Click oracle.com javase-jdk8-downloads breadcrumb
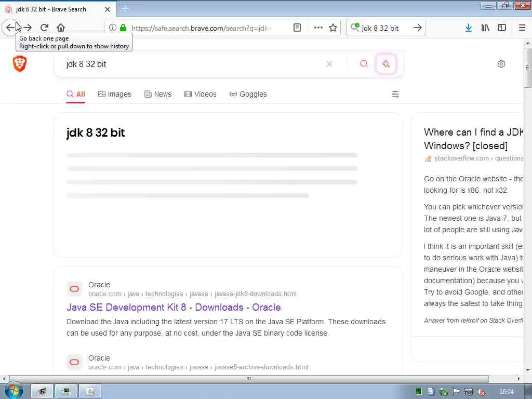 pos(192,294)
